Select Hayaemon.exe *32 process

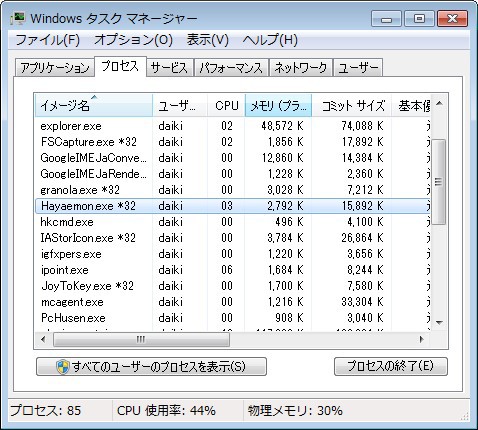(233, 206)
